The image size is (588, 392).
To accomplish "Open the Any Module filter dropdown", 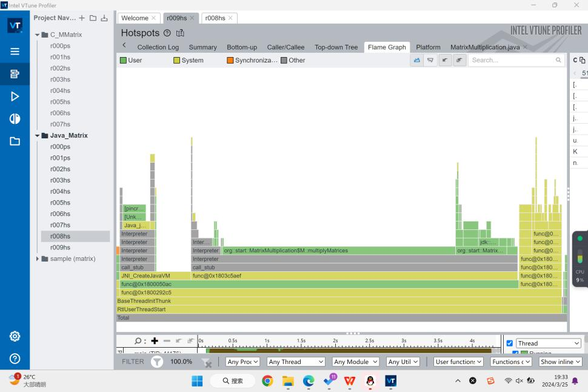I will (355, 362).
